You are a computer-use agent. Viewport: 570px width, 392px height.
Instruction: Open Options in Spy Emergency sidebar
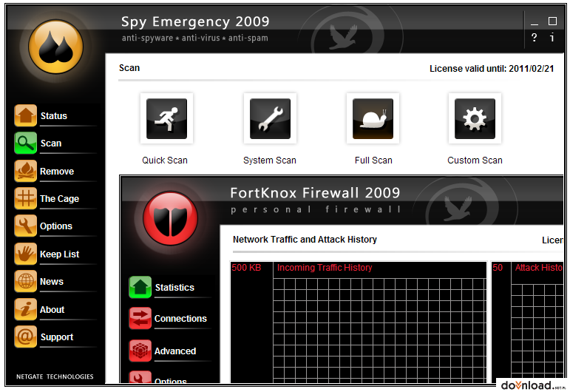coord(56,226)
